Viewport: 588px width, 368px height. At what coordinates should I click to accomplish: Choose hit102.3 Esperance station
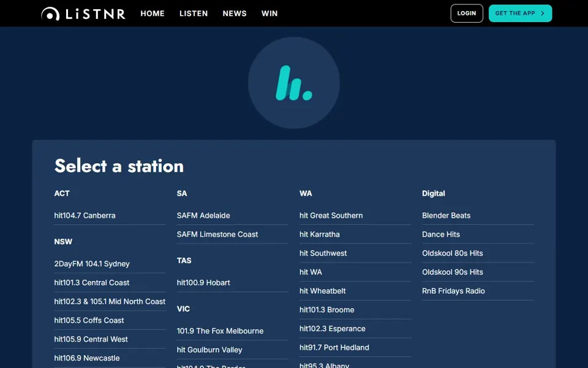(x=332, y=329)
